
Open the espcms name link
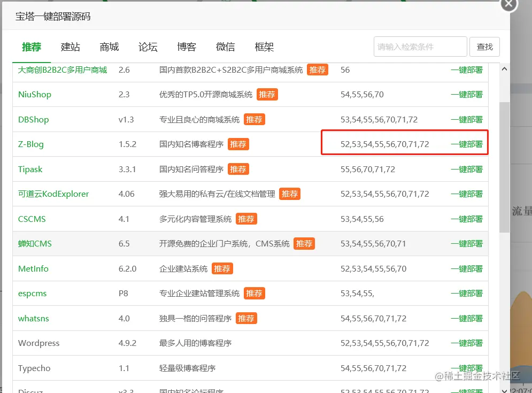32,294
